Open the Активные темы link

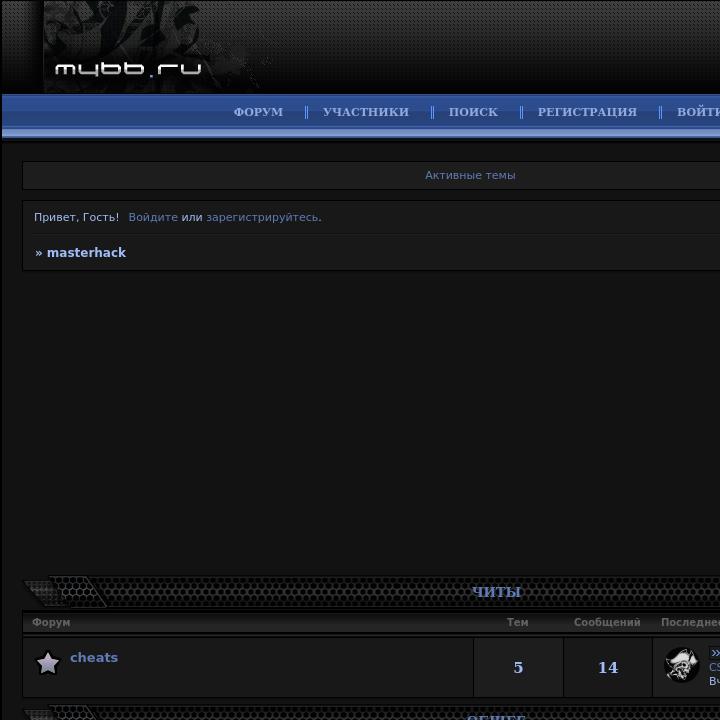point(470,175)
